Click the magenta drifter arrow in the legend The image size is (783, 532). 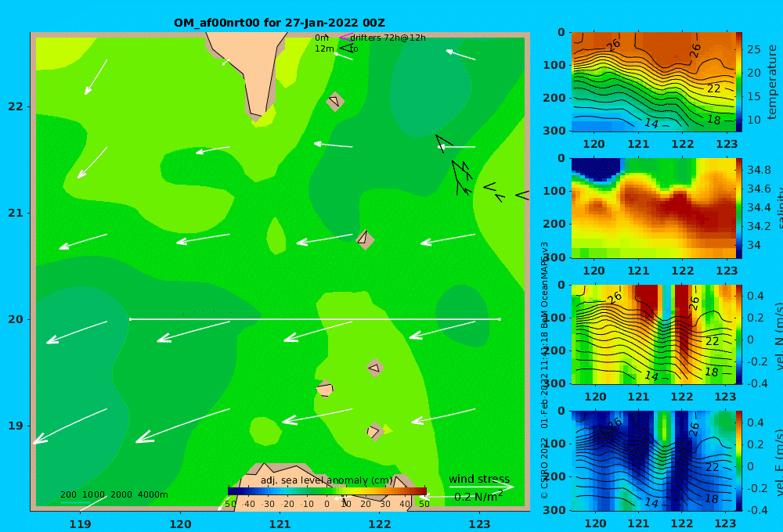tap(345, 37)
